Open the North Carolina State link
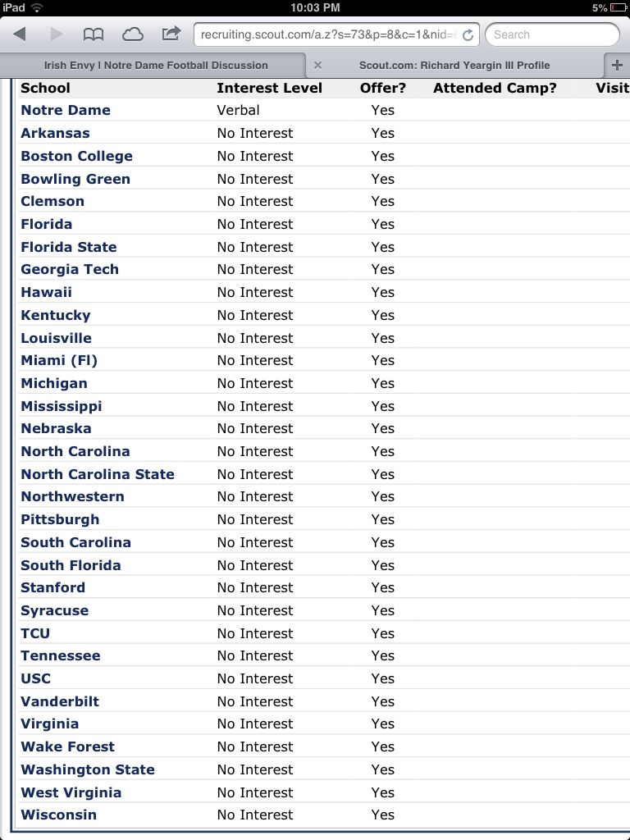 (98, 474)
